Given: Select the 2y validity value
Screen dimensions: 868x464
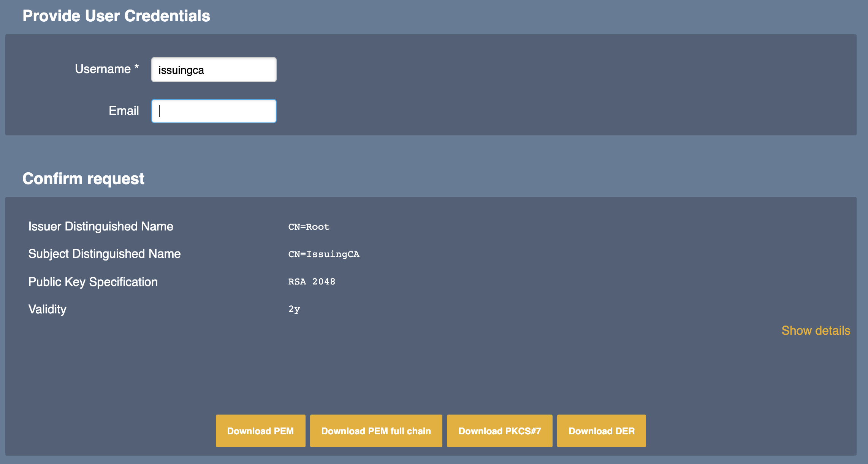Looking at the screenshot, I should coord(294,309).
